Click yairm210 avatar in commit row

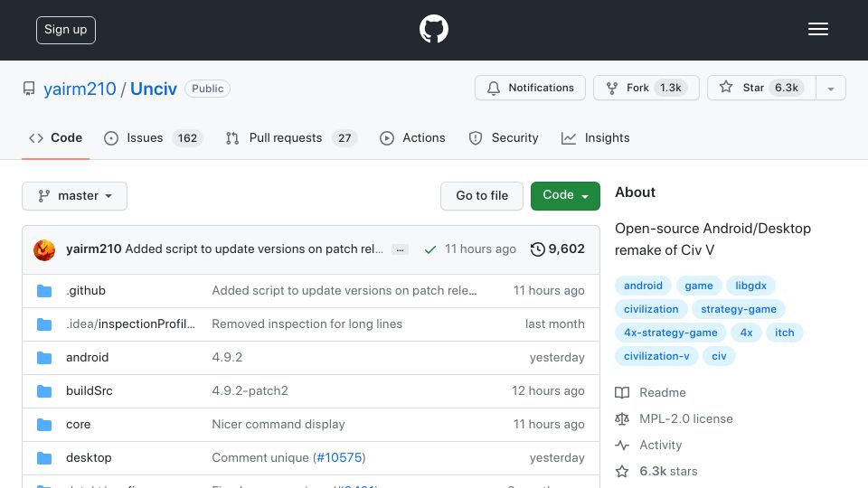(x=44, y=250)
